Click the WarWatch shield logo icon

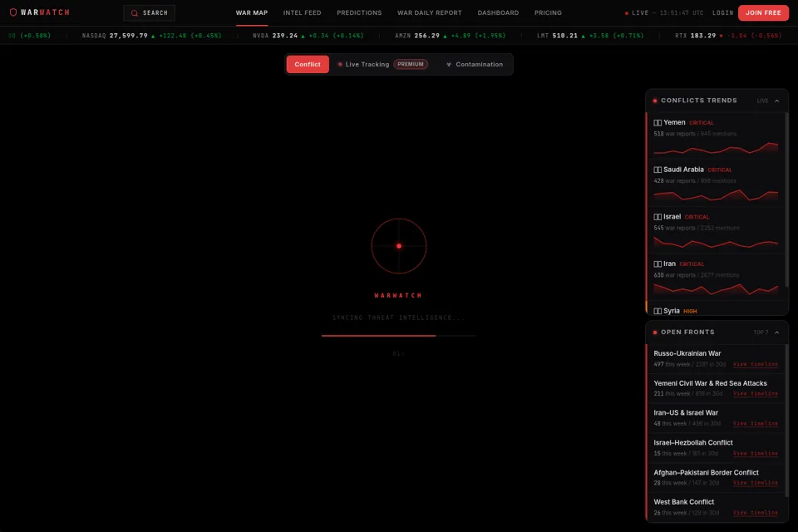pos(13,12)
